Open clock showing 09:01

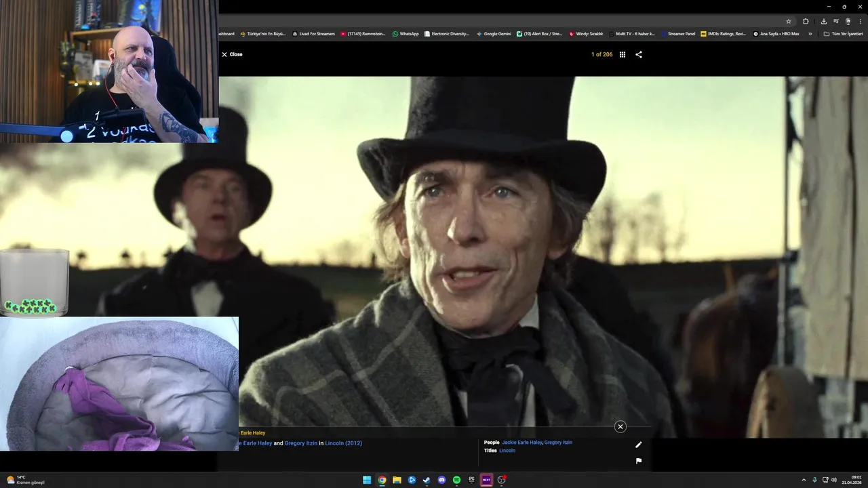(852, 480)
